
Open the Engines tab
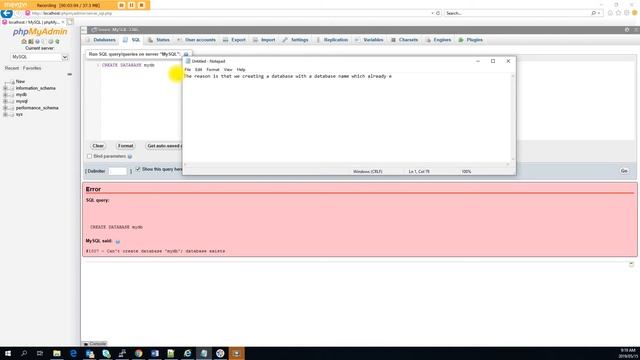coord(438,40)
